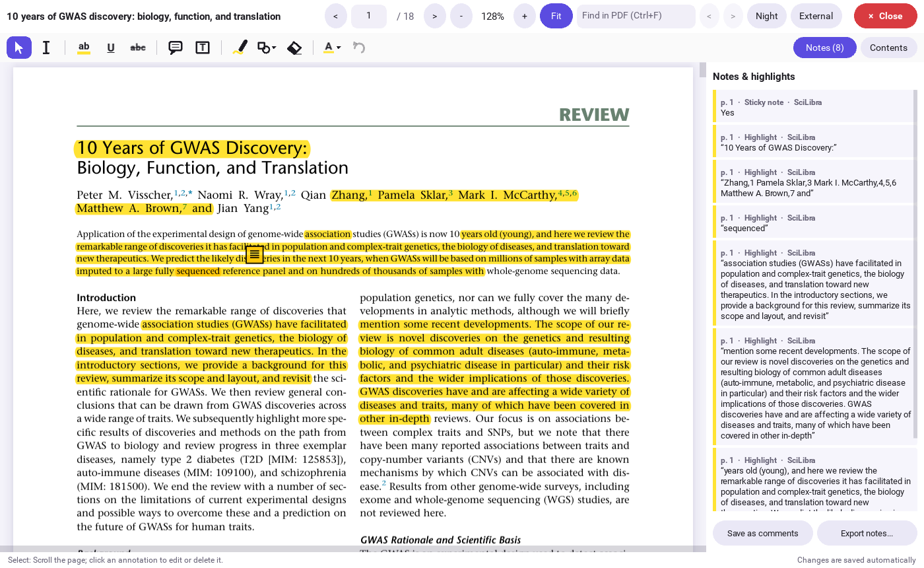Go to the next page
The height and width of the screenshot is (568, 924).
[435, 16]
